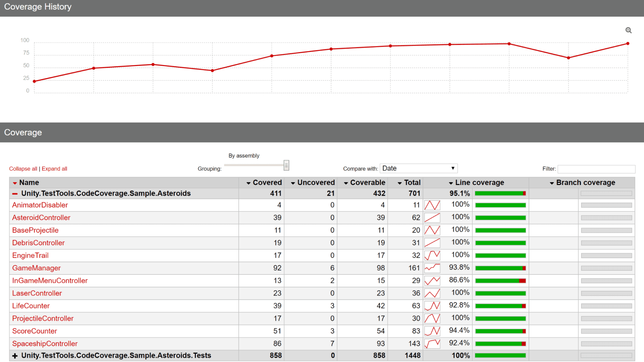
Task: Click the zoom icon in Coverage History
Action: pos(629,30)
